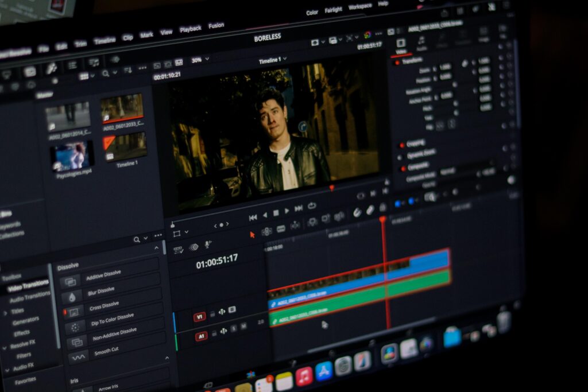The height and width of the screenshot is (392, 588).
Task: Click the Play button in viewer transport
Action: (x=287, y=211)
